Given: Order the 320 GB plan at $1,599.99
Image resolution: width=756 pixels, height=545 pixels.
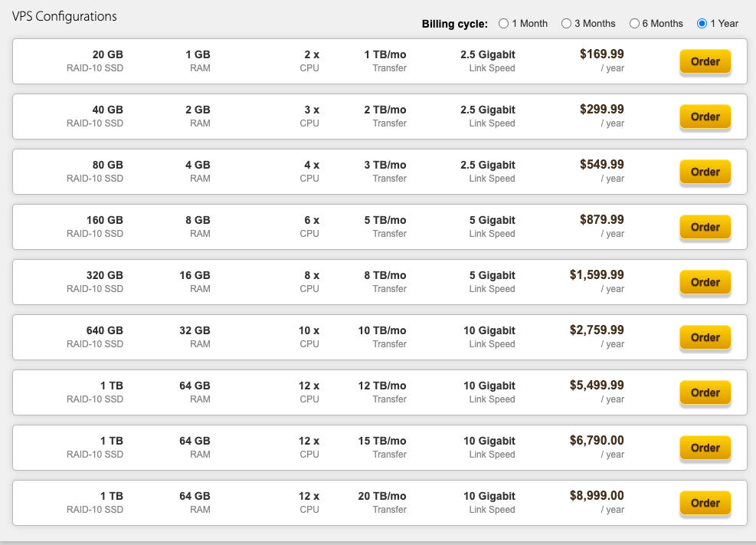Looking at the screenshot, I should [705, 282].
